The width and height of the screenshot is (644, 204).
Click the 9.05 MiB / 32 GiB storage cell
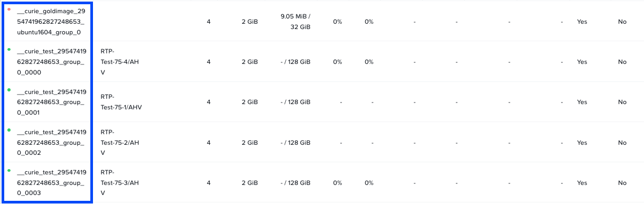pyautogui.click(x=295, y=22)
